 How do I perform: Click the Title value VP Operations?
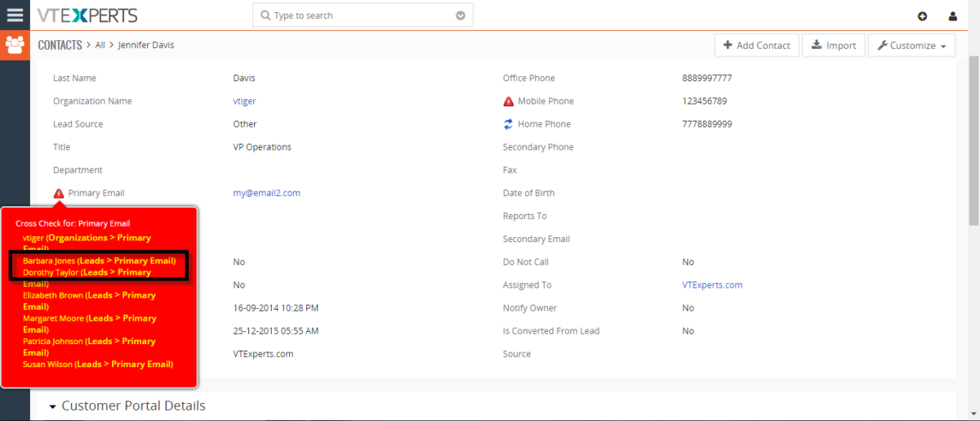(x=262, y=147)
